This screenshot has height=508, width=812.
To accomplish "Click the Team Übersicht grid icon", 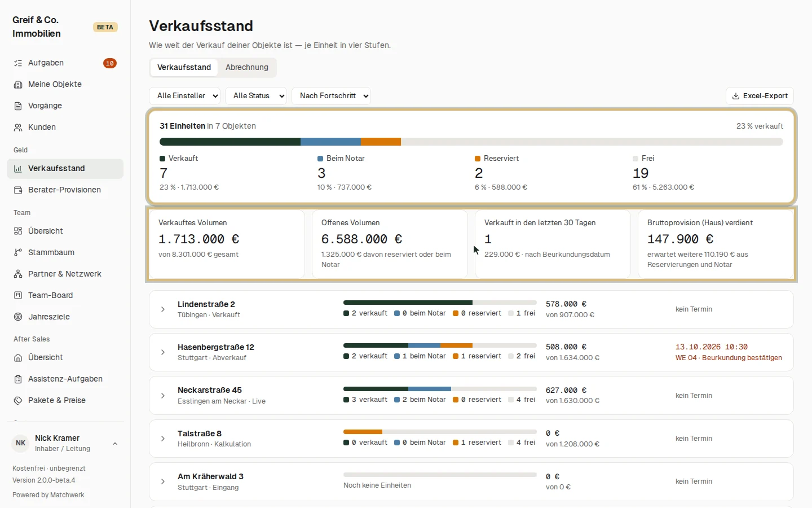I will coord(18,231).
